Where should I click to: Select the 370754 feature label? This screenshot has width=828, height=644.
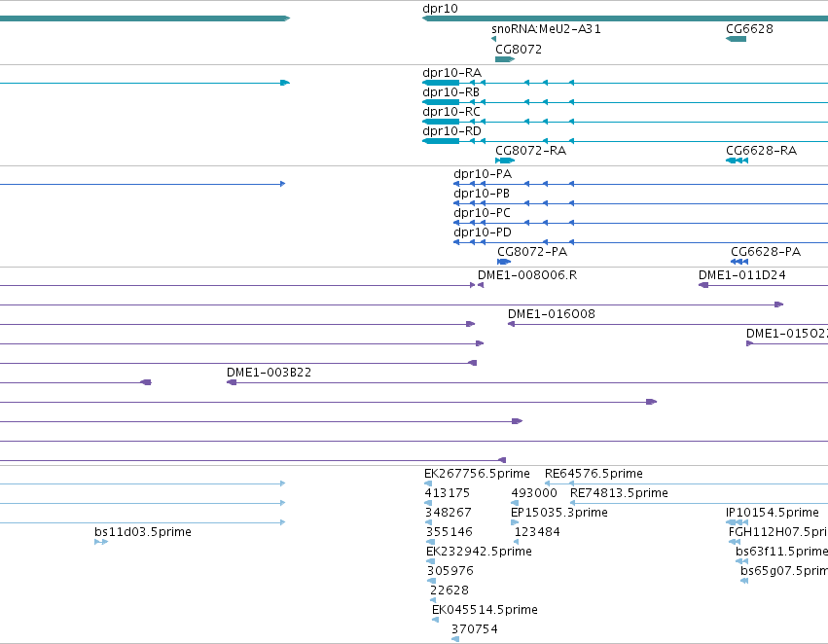coord(474,629)
